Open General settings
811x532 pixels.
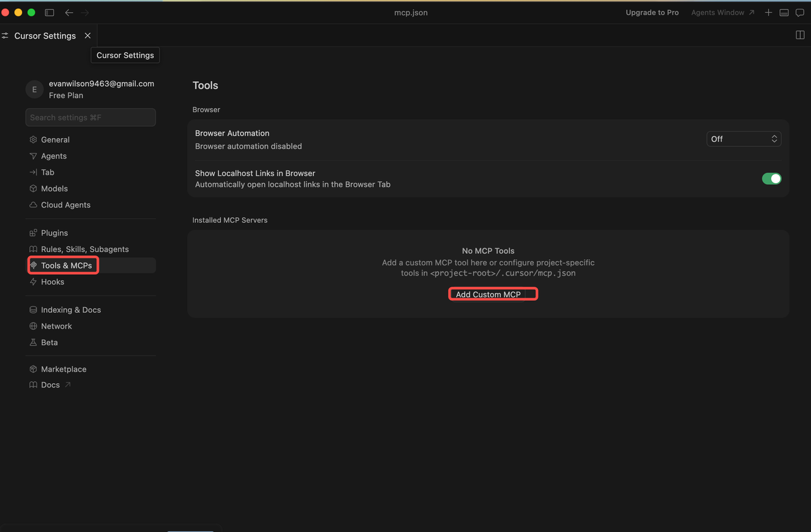point(55,139)
